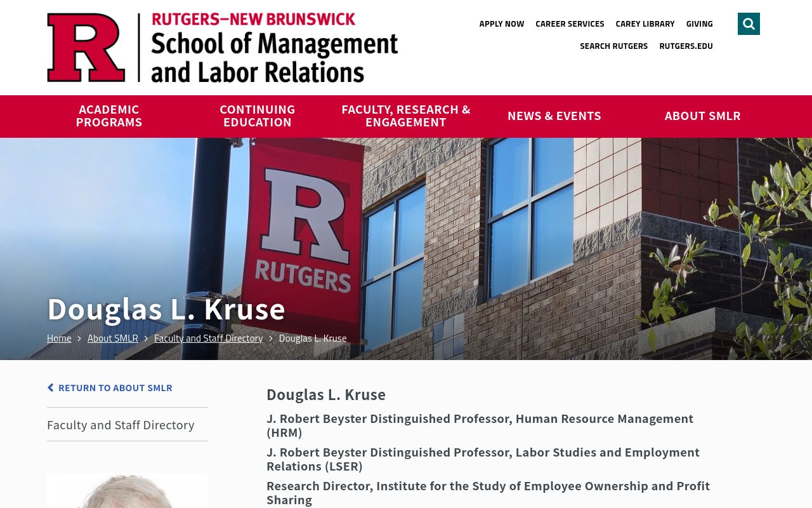Screen dimensions: 812x508
Task: Click the current page breadcrumb Douglas L. Kruse
Action: 313,338
